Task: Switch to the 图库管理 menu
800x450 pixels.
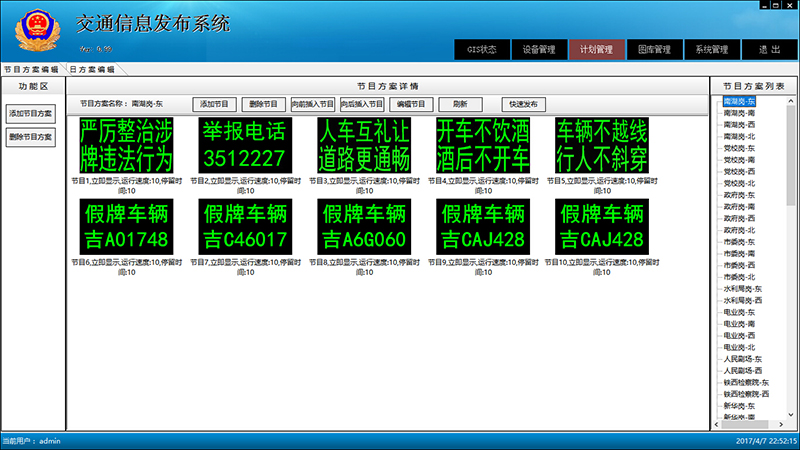Action: [654, 49]
